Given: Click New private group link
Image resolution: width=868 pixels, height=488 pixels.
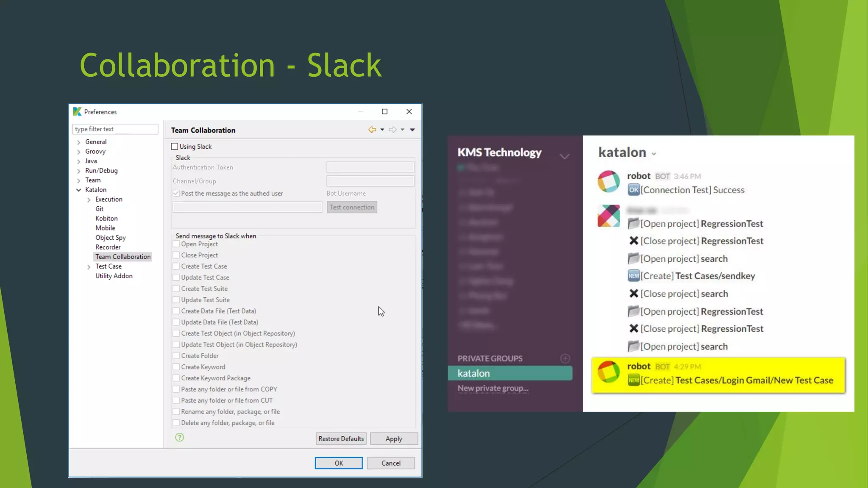Looking at the screenshot, I should (x=493, y=388).
